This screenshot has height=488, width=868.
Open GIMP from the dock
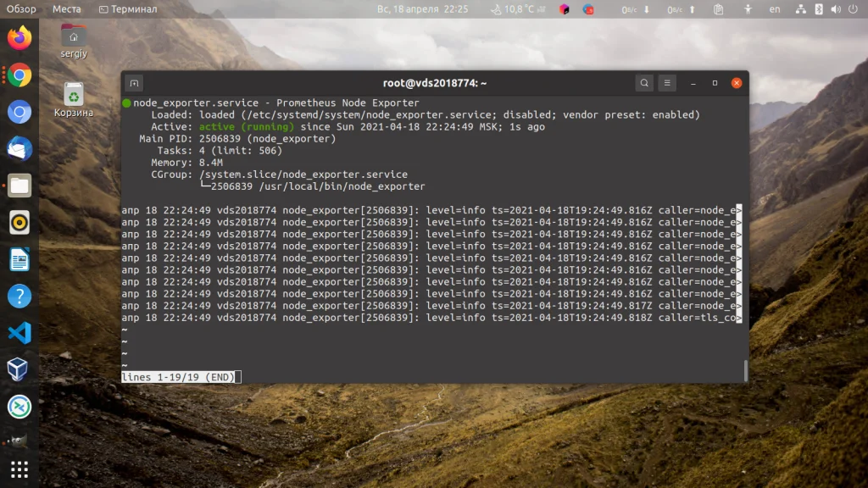(18, 441)
